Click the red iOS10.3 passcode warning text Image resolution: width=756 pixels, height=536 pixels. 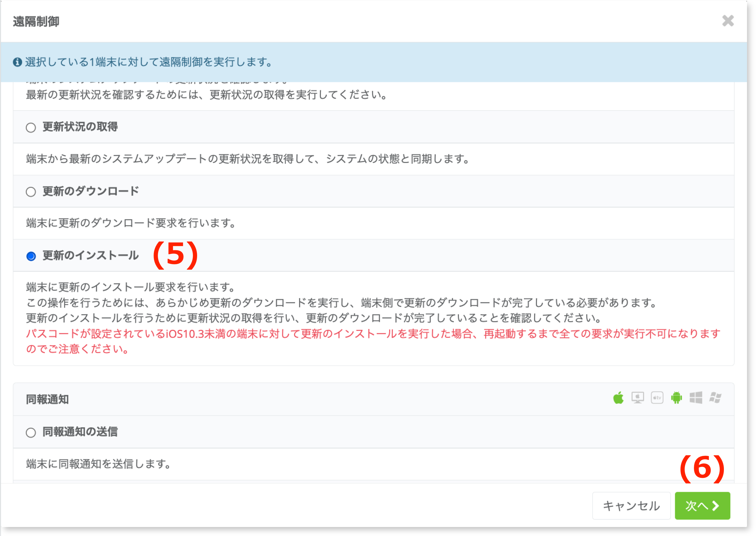pyautogui.click(x=373, y=341)
